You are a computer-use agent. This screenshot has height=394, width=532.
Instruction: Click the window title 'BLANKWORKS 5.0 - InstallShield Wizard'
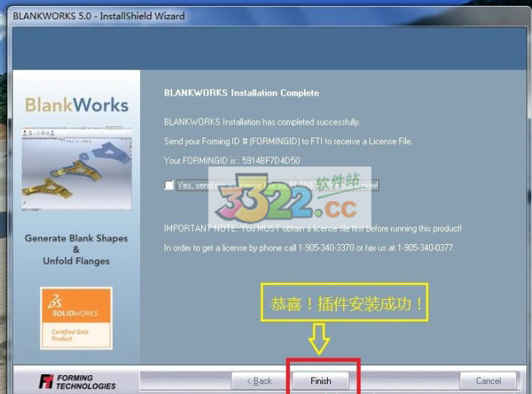click(99, 16)
